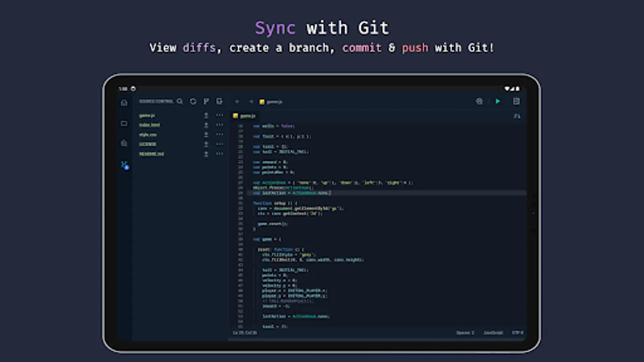644x362 pixels.
Task: Create a branch using the branch icon
Action: coord(206,101)
